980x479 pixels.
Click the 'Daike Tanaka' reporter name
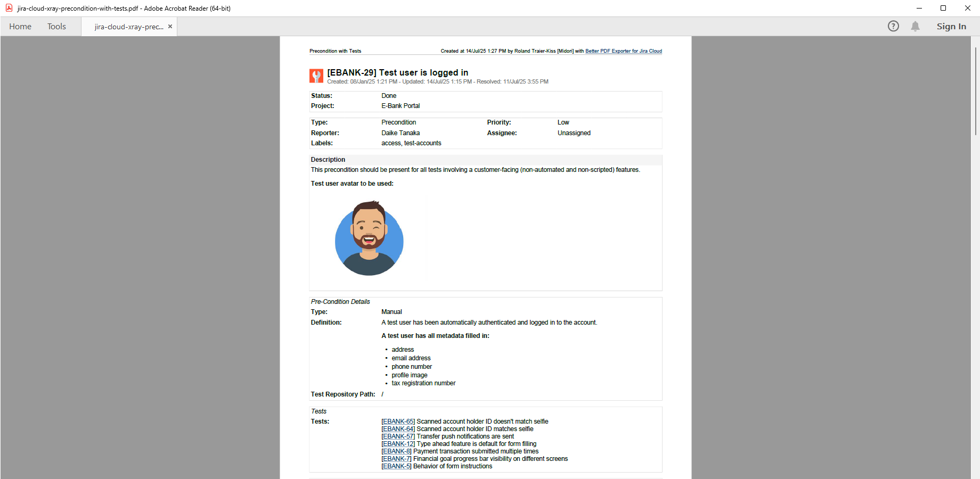(x=401, y=133)
